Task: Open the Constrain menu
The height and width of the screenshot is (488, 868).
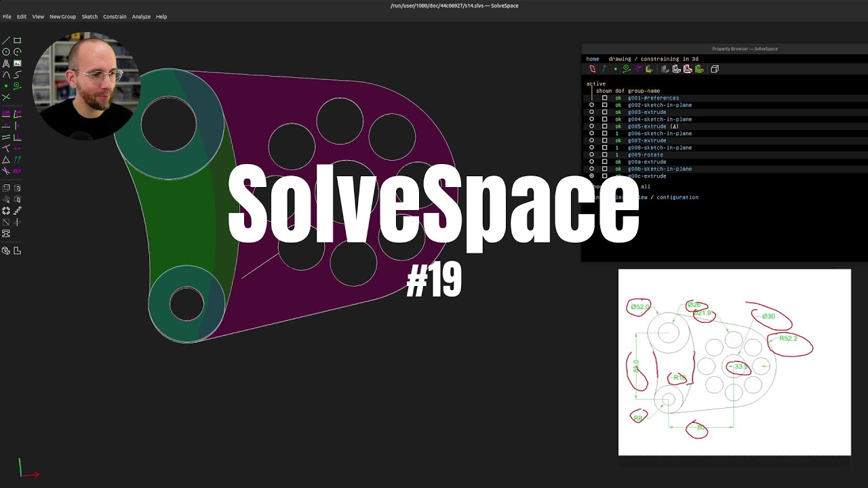Action: click(115, 16)
